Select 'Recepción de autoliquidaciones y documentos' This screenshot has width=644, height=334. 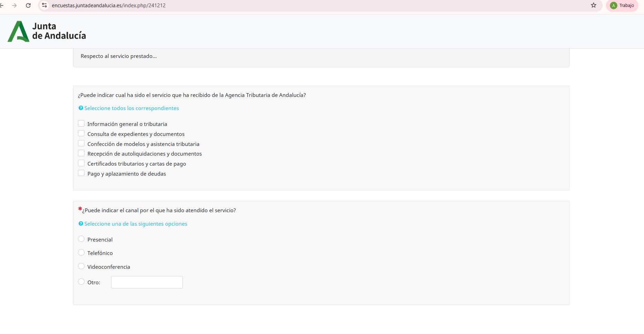click(x=81, y=153)
